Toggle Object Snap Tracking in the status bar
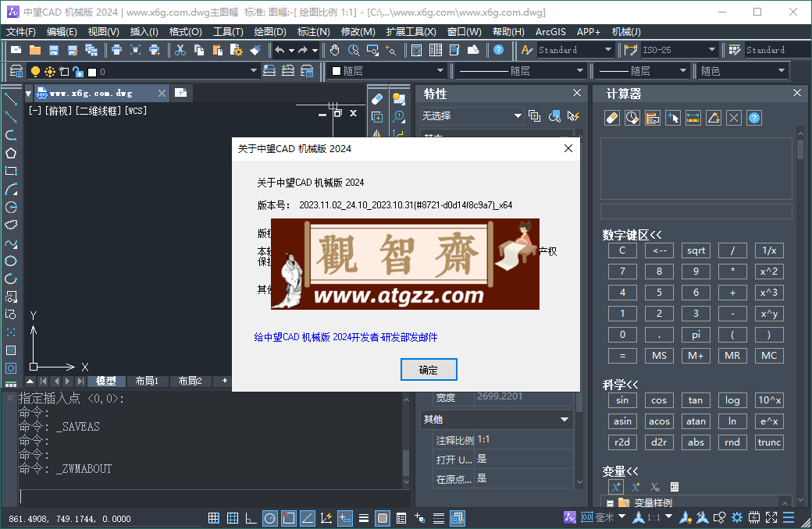 (x=307, y=518)
